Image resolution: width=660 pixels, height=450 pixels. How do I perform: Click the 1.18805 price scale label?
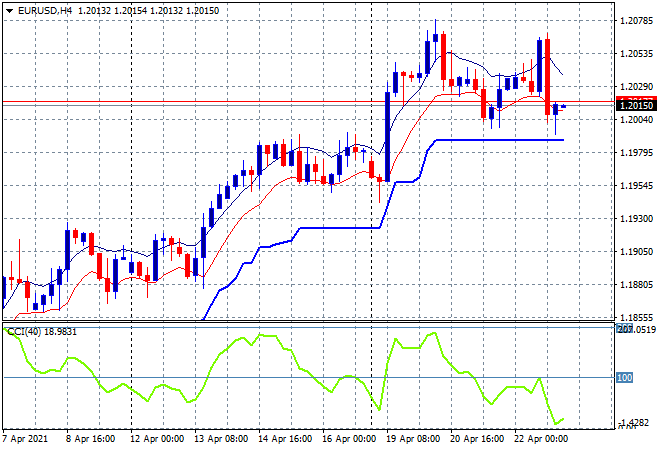[x=637, y=285]
